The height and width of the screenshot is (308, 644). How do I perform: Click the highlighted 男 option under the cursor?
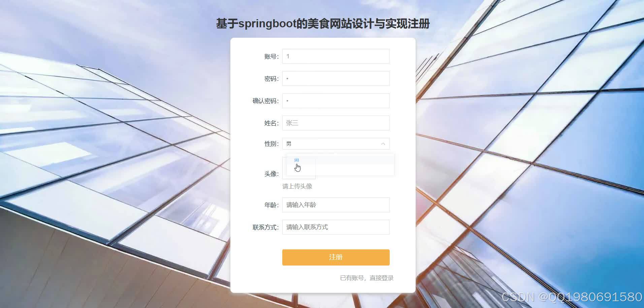click(296, 160)
